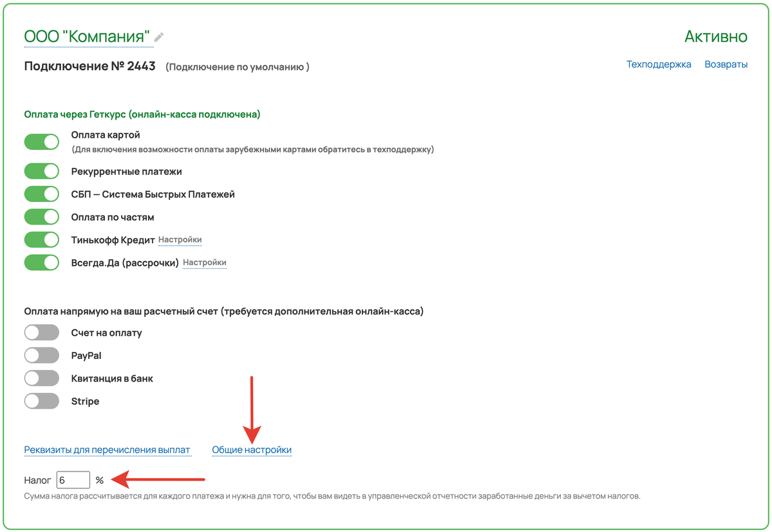772x532 pixels.
Task: Toggle the Тинькофф Кредит switch
Action: (42, 239)
